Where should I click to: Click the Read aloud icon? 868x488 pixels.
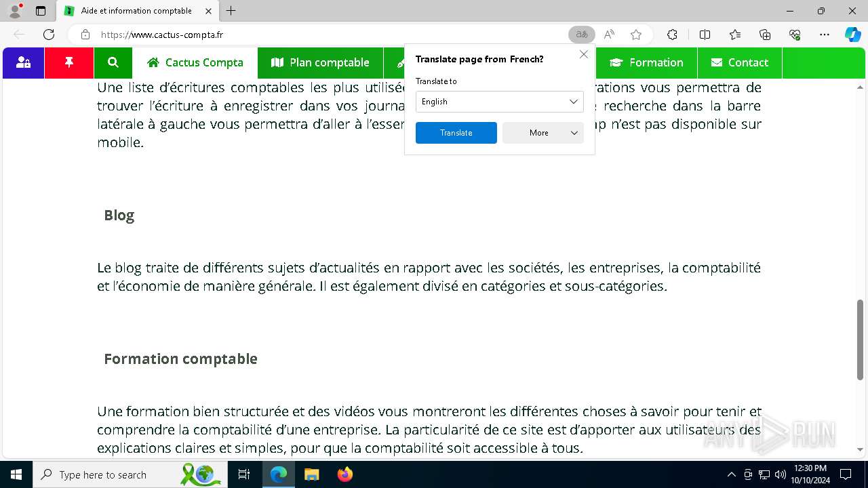pyautogui.click(x=610, y=35)
